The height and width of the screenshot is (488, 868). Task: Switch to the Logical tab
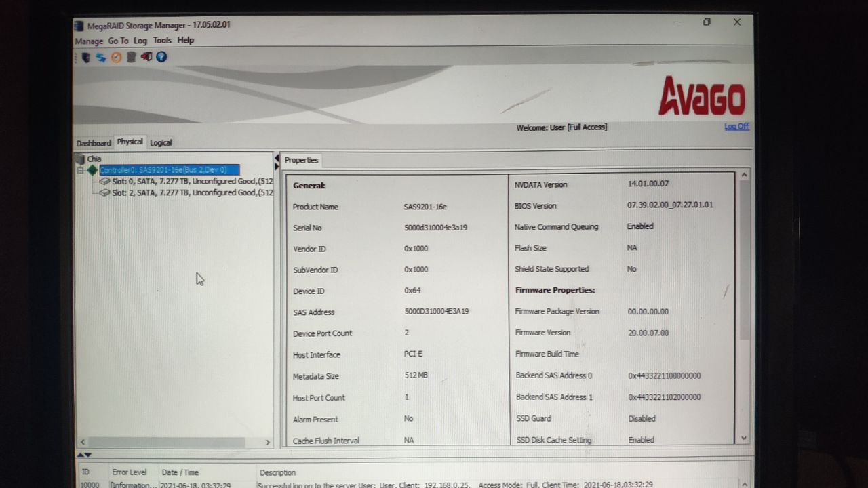[161, 142]
